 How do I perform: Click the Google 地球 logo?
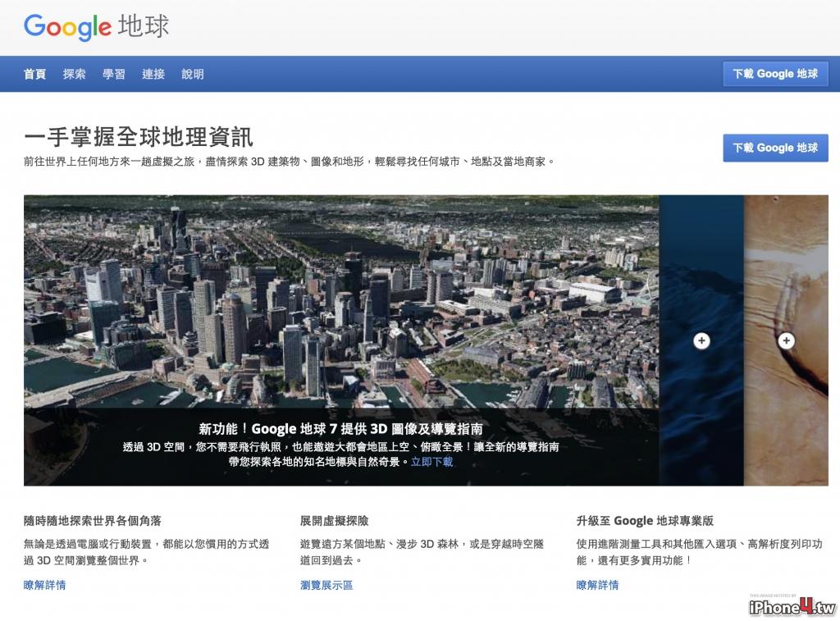[x=97, y=26]
